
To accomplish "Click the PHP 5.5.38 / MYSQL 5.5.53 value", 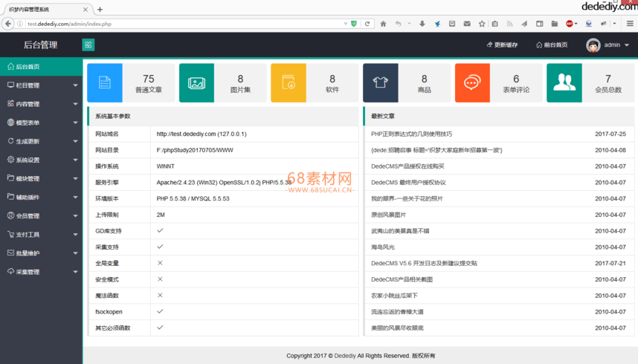I will pos(193,198).
